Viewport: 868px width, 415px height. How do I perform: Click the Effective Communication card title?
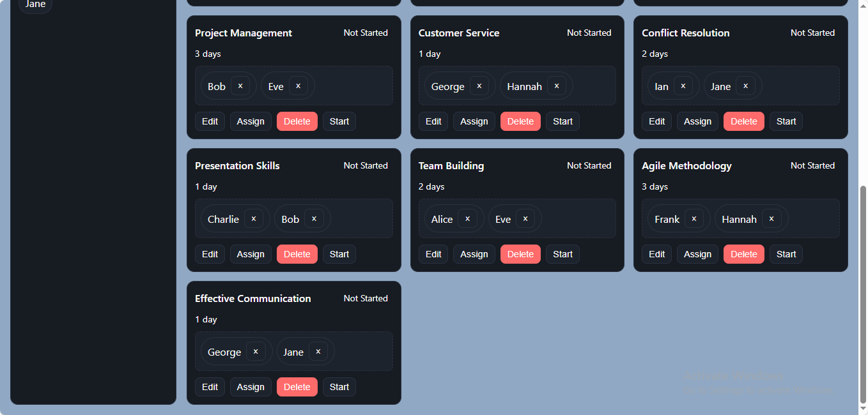coord(253,299)
